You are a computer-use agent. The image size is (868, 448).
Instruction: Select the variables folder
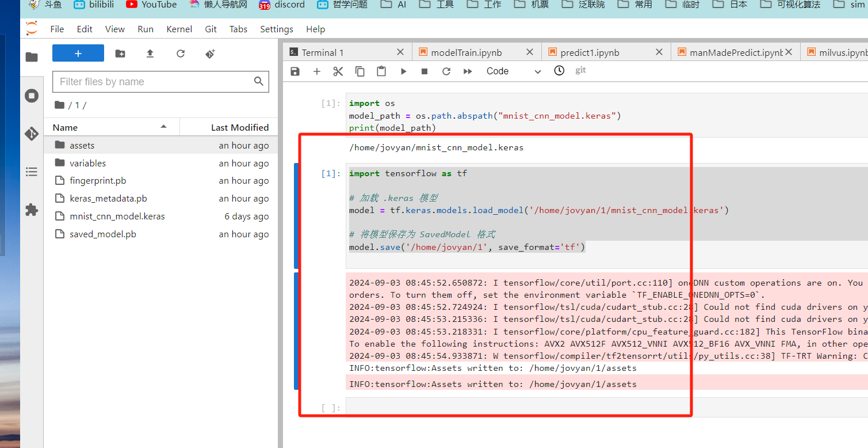coord(160,163)
